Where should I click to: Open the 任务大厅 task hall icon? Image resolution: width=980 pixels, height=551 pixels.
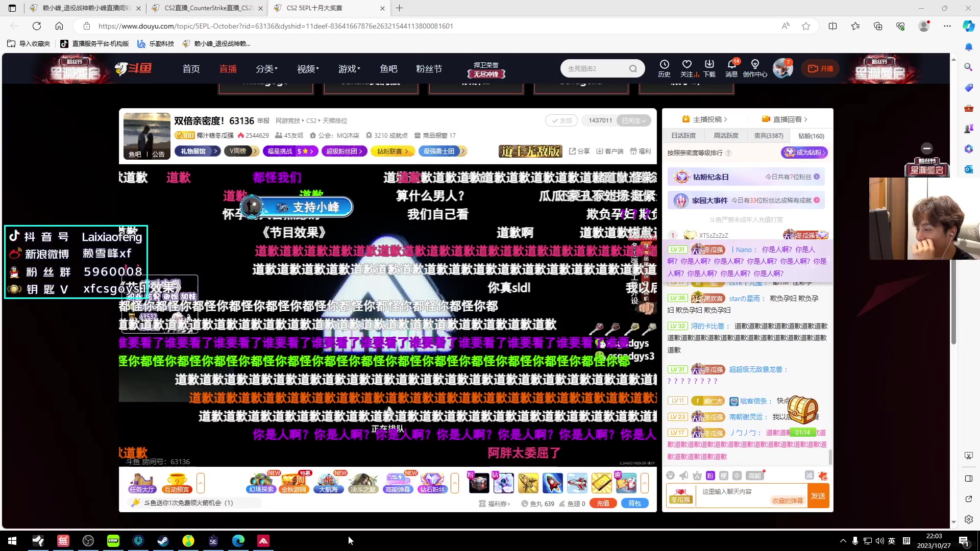point(142,483)
